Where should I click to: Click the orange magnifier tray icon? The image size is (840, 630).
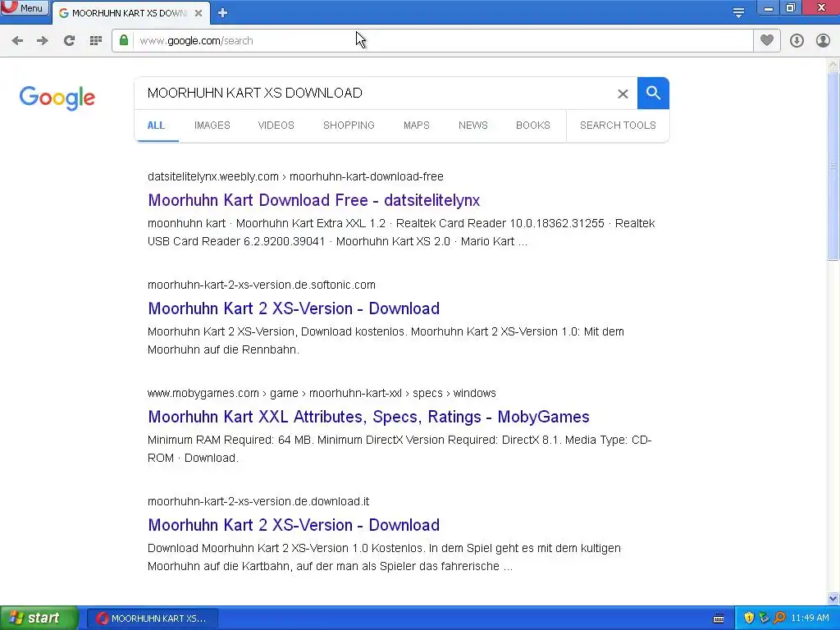pos(779,618)
